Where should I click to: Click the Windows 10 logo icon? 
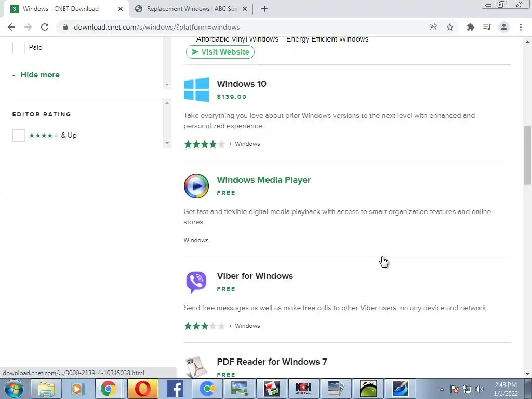pyautogui.click(x=196, y=90)
